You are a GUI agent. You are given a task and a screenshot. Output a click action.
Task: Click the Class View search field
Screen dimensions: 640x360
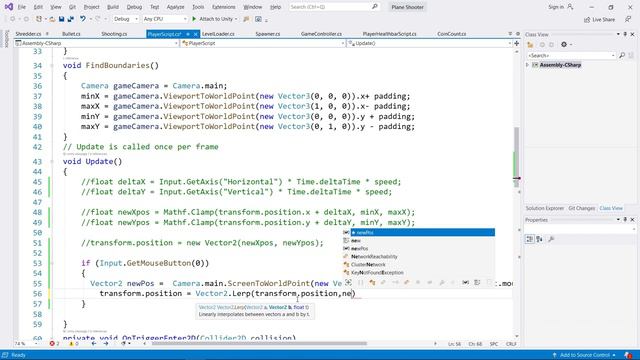click(x=571, y=55)
